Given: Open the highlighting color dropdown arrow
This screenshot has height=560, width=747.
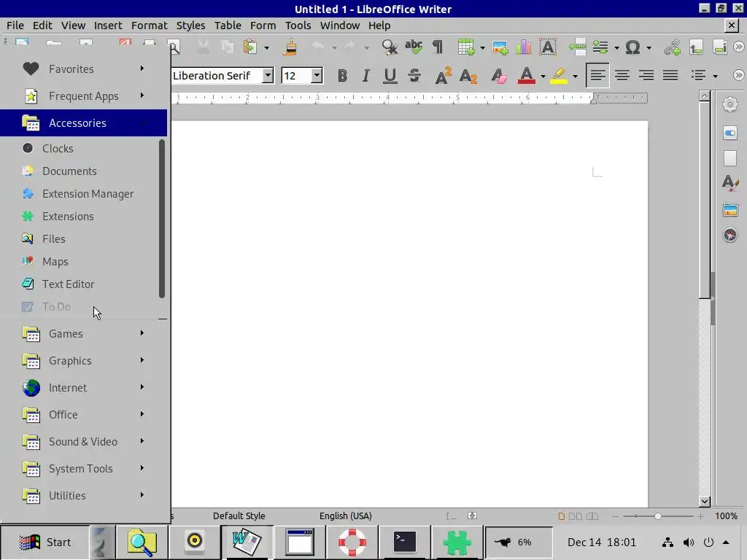Looking at the screenshot, I should coord(575,76).
